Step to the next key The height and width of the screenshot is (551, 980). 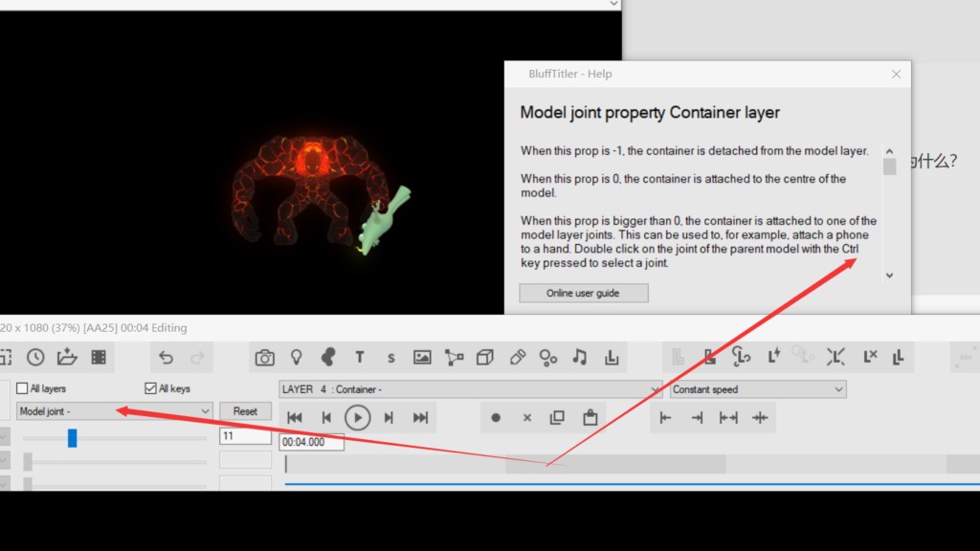(389, 418)
